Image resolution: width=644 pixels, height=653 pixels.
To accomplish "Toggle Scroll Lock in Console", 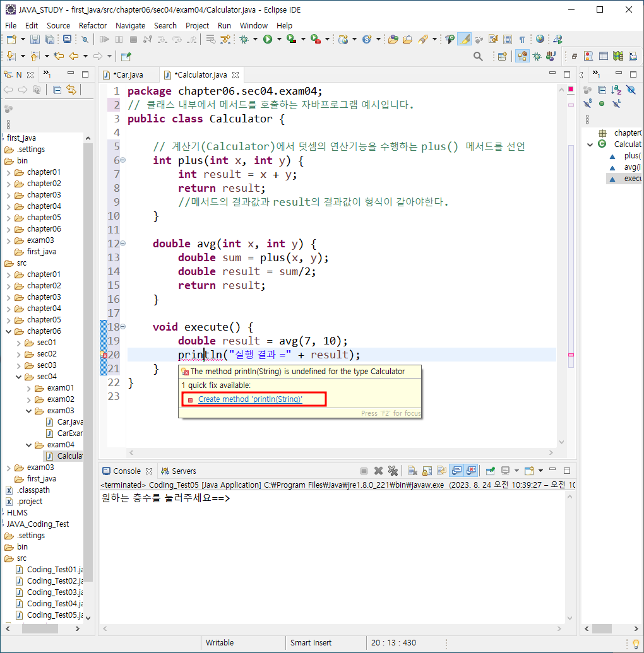I will click(x=427, y=471).
